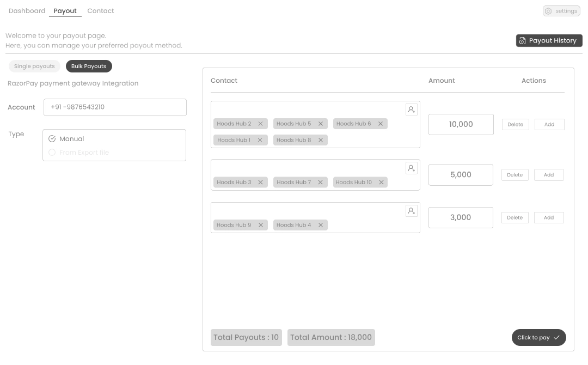Click Add button in 3,000 row
This screenshot has width=588, height=365.
pyautogui.click(x=549, y=218)
